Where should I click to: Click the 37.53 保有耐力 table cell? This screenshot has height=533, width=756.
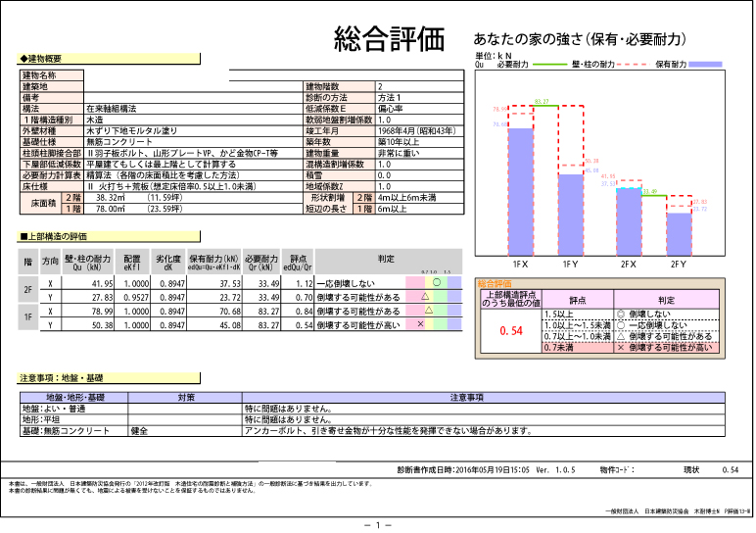click(x=230, y=283)
